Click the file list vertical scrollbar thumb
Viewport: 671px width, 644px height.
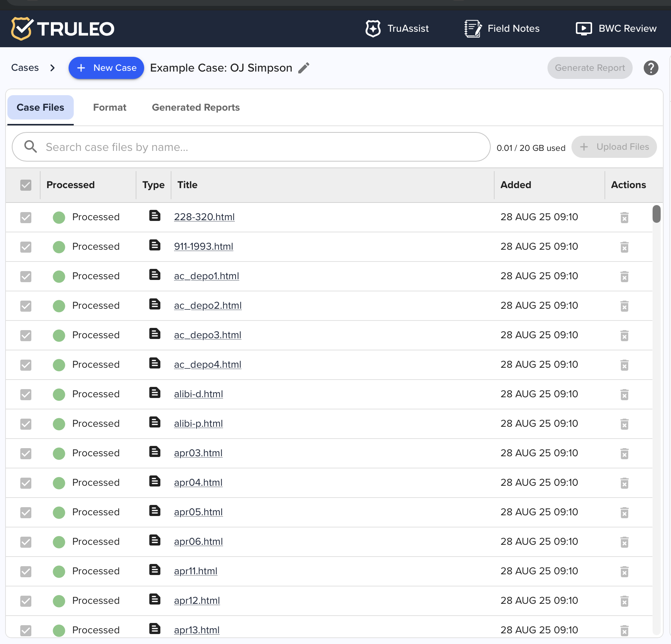pyautogui.click(x=656, y=214)
